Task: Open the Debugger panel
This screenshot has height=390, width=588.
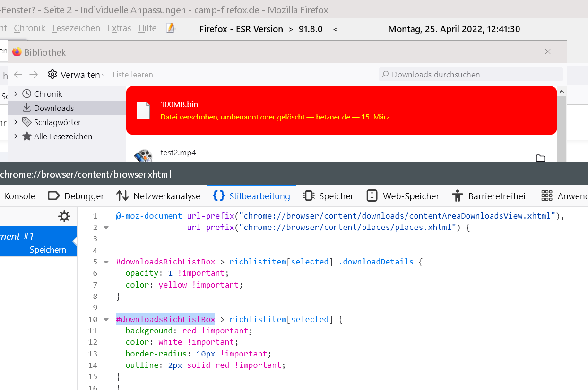Action: click(76, 196)
